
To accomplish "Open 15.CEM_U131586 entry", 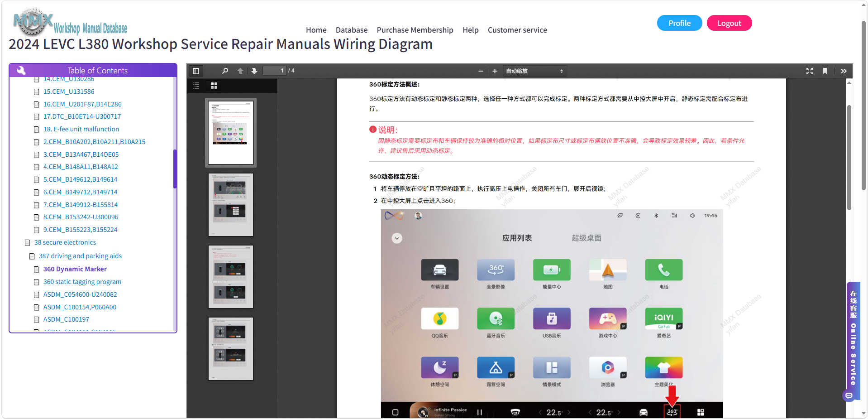I will (x=69, y=92).
